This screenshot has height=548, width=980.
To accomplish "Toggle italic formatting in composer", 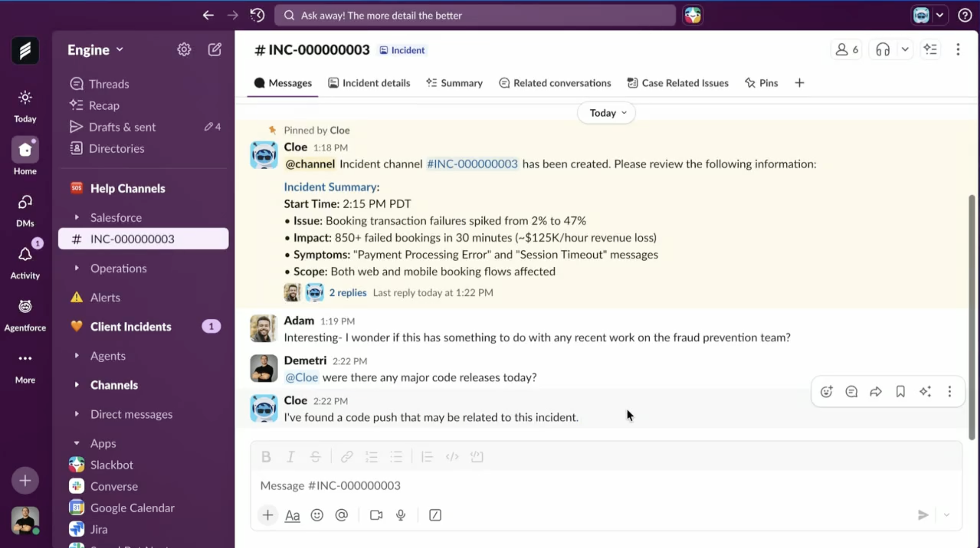I will coord(290,456).
